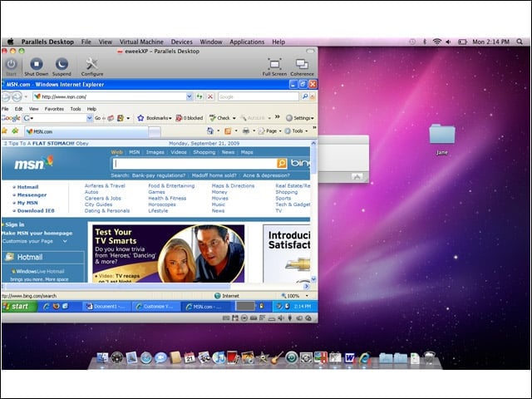Click the Test Your TV Smarts banner
532x399 pixels.
tap(168, 253)
